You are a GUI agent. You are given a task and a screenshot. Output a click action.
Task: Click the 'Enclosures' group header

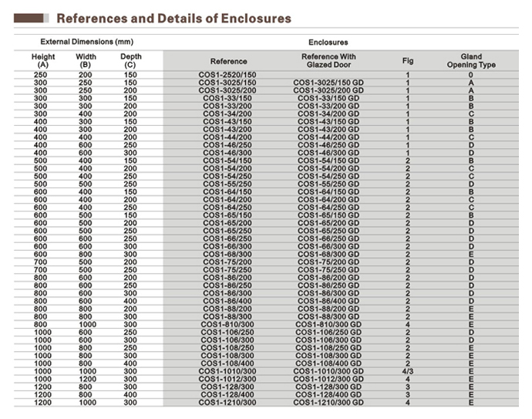coord(328,42)
